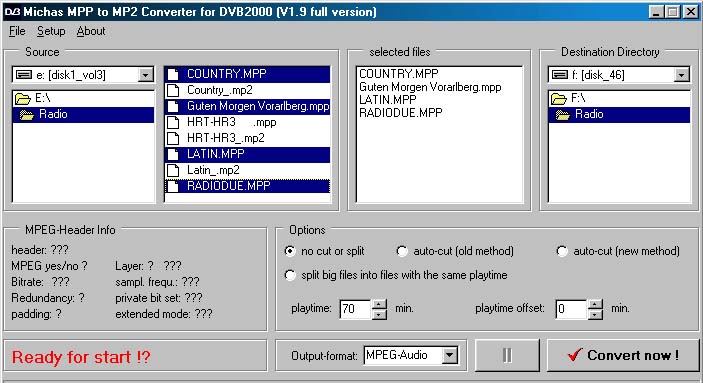Viewport: 703px width, 383px height.
Task: Decrease playtime with the down spinner arrow
Action: (x=379, y=314)
